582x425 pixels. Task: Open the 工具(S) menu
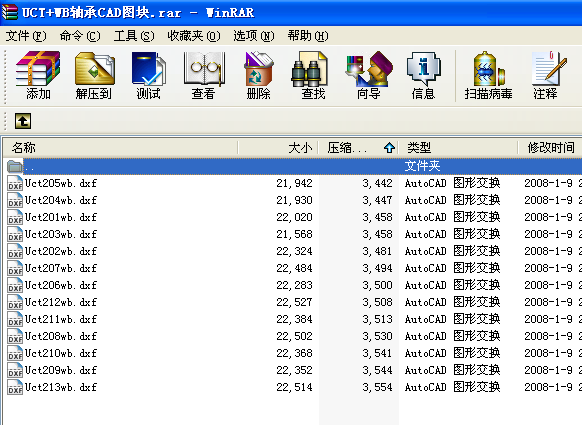tap(134, 36)
